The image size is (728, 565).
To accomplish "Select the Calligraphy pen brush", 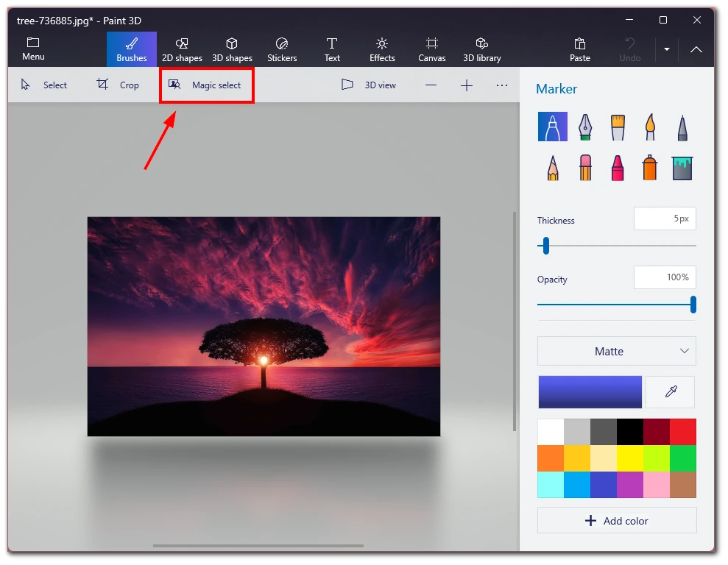I will click(585, 127).
